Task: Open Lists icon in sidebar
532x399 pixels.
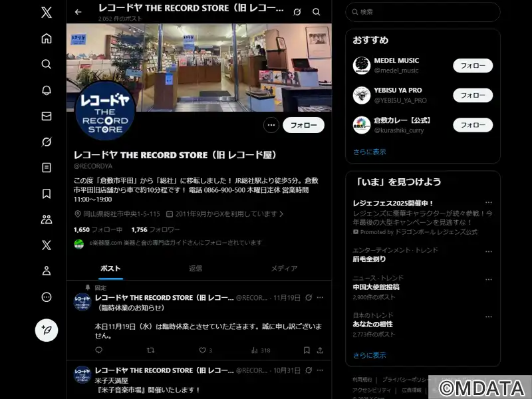Action: coord(47,168)
